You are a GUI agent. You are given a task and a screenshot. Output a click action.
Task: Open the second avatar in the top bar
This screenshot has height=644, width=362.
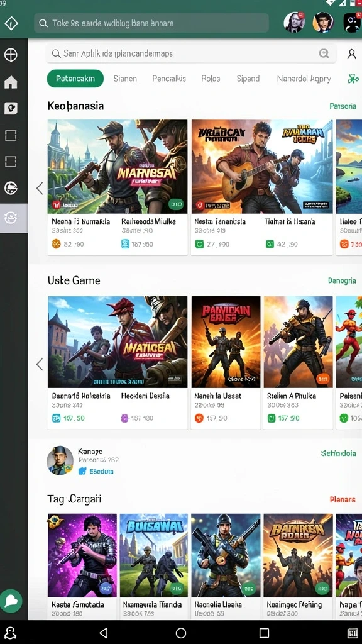pyautogui.click(x=323, y=22)
